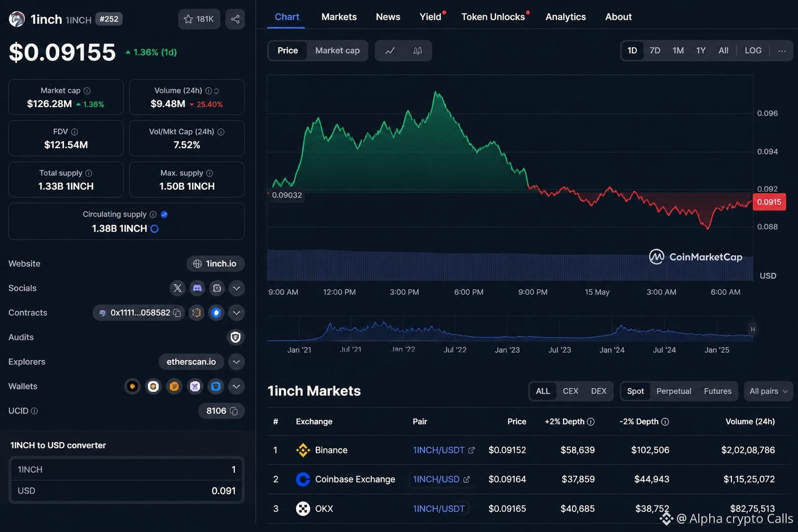Open Volume (24h) info tooltip icon
Image resolution: width=798 pixels, height=532 pixels.
point(208,90)
